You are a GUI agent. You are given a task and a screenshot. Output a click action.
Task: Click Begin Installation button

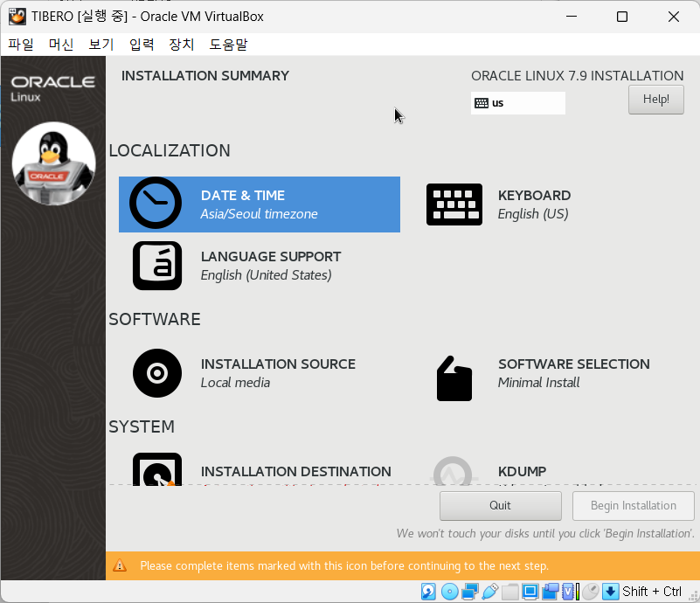[633, 506]
